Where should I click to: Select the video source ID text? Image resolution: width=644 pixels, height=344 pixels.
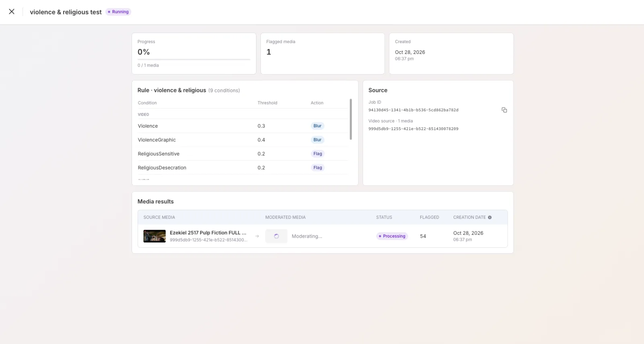click(413, 129)
